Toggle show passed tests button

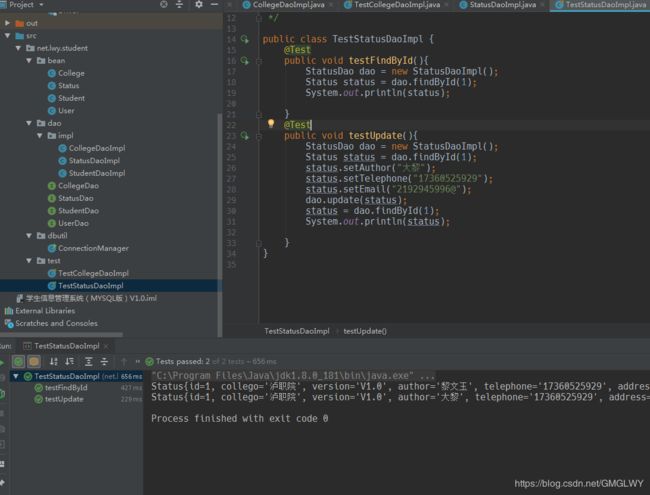click(x=18, y=362)
